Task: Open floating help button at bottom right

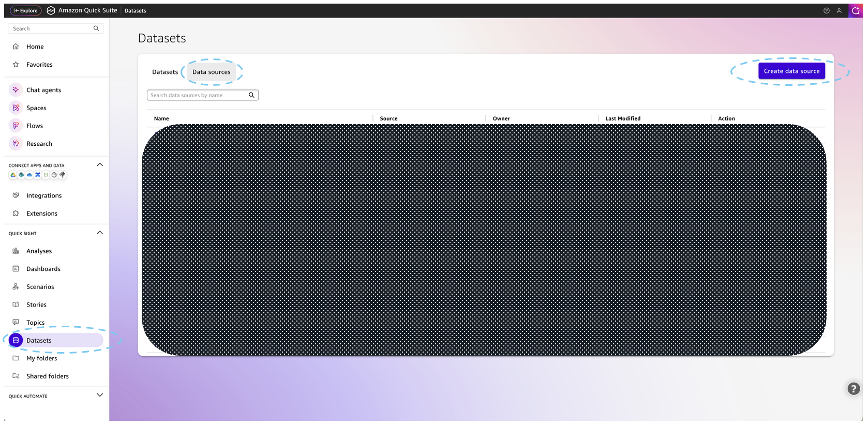Action: coord(854,389)
